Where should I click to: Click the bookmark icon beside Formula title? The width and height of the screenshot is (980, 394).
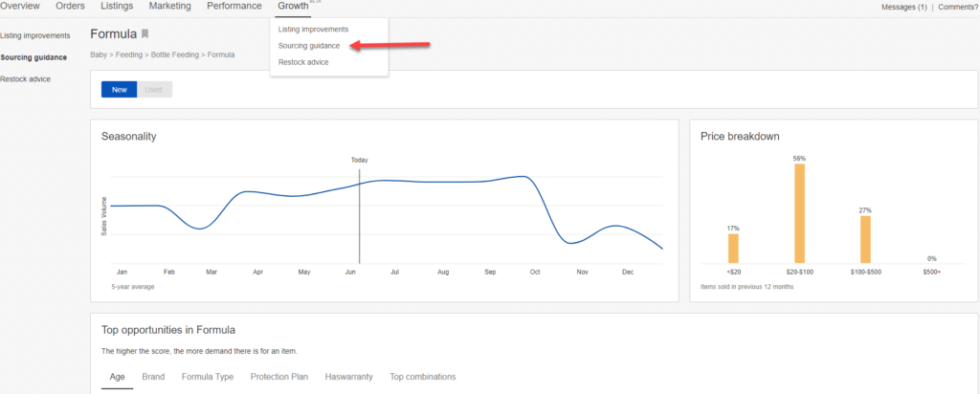click(145, 34)
